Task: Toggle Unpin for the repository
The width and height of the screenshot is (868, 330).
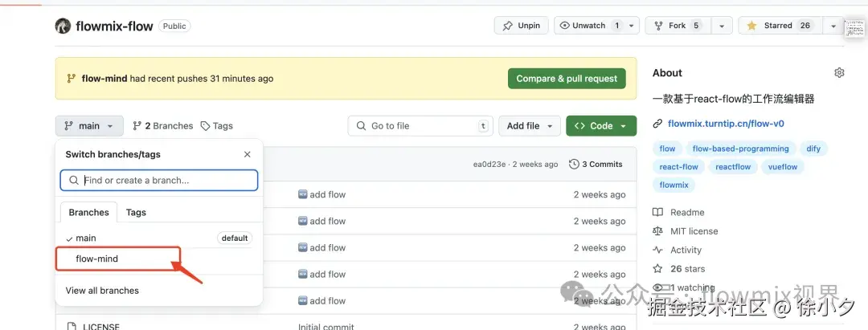Action: [x=521, y=26]
